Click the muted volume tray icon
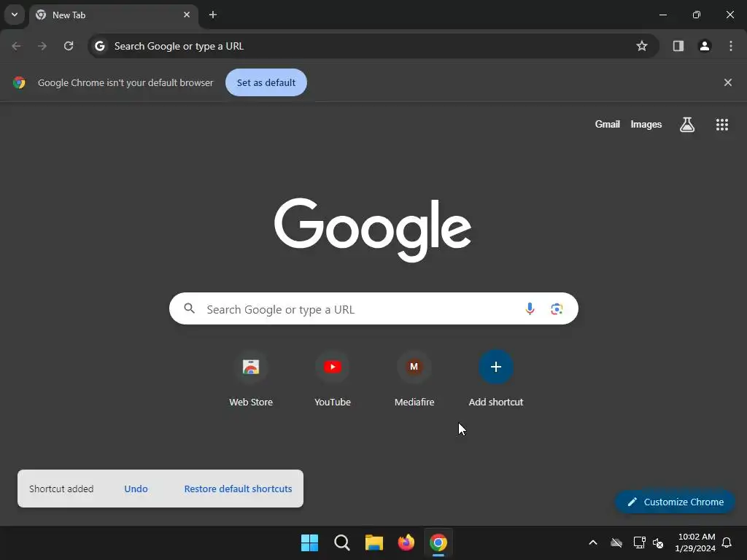The width and height of the screenshot is (747, 560). (658, 542)
